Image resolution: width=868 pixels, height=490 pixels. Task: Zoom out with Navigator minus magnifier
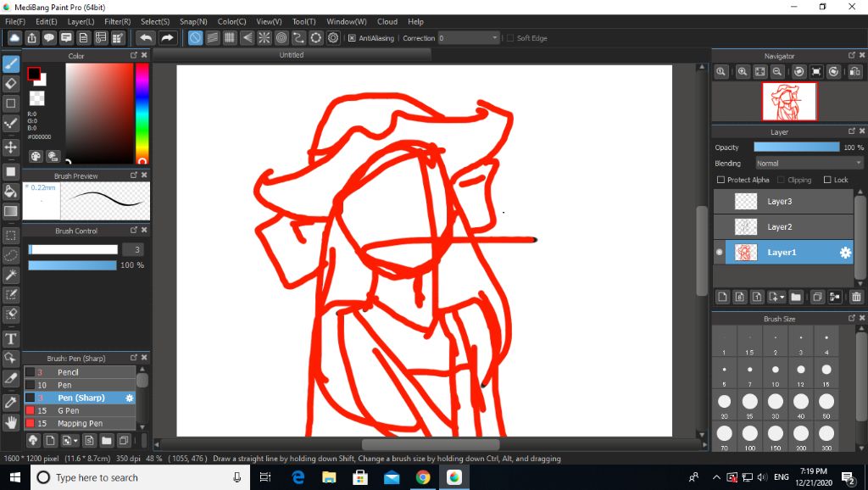tap(777, 71)
